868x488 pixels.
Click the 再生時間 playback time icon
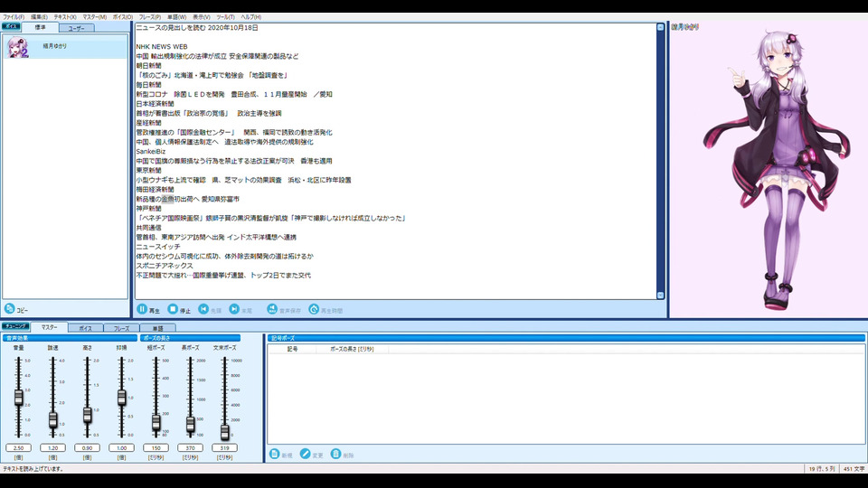pos(314,309)
